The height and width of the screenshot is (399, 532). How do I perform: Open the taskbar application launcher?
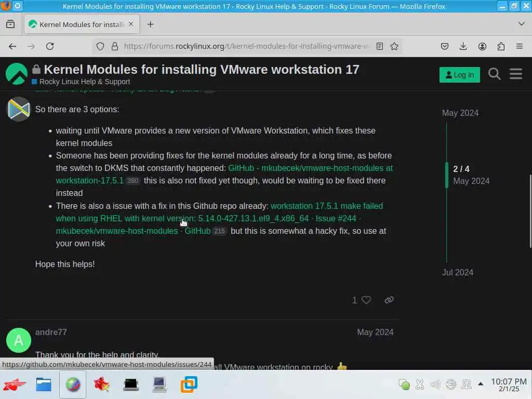14,384
